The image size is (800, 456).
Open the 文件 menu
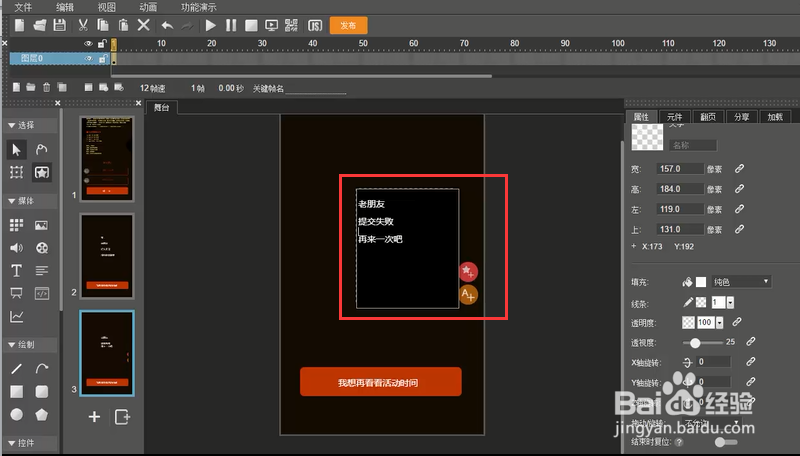[x=23, y=7]
